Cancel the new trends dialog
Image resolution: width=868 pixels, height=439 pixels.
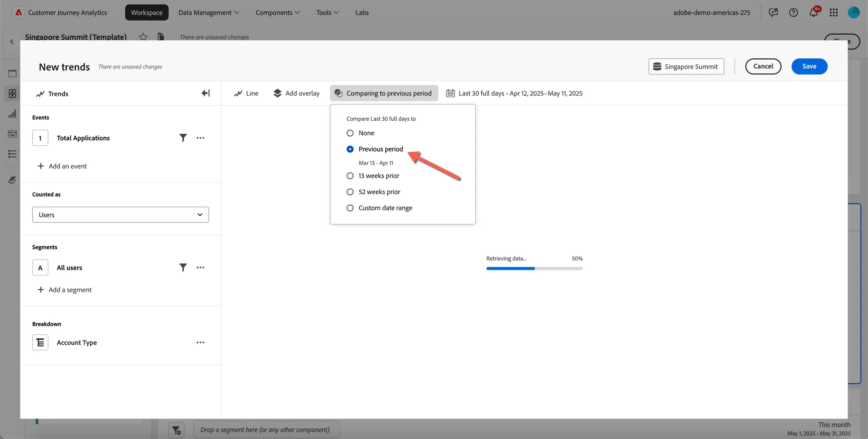click(763, 66)
